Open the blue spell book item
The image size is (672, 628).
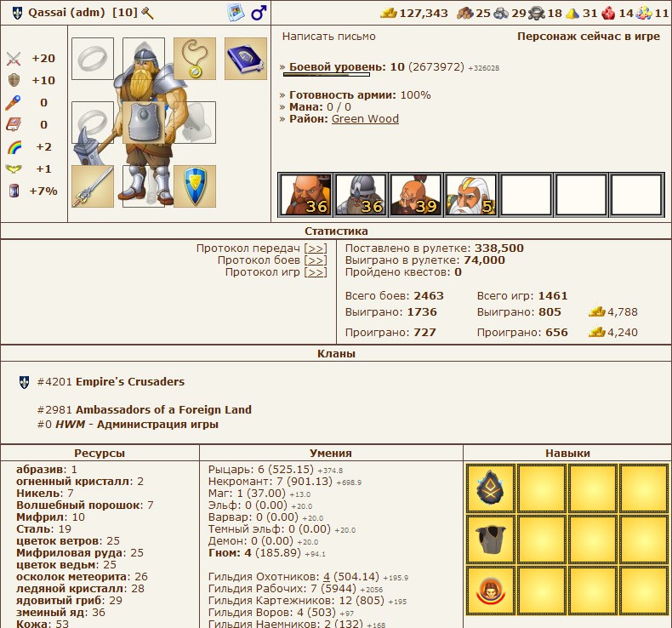coord(246,59)
